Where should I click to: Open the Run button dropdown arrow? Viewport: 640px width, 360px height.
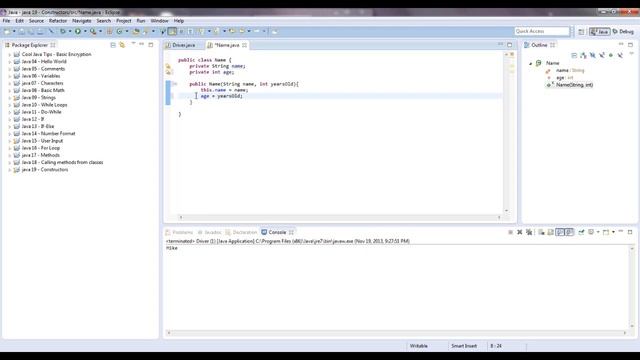point(84,31)
